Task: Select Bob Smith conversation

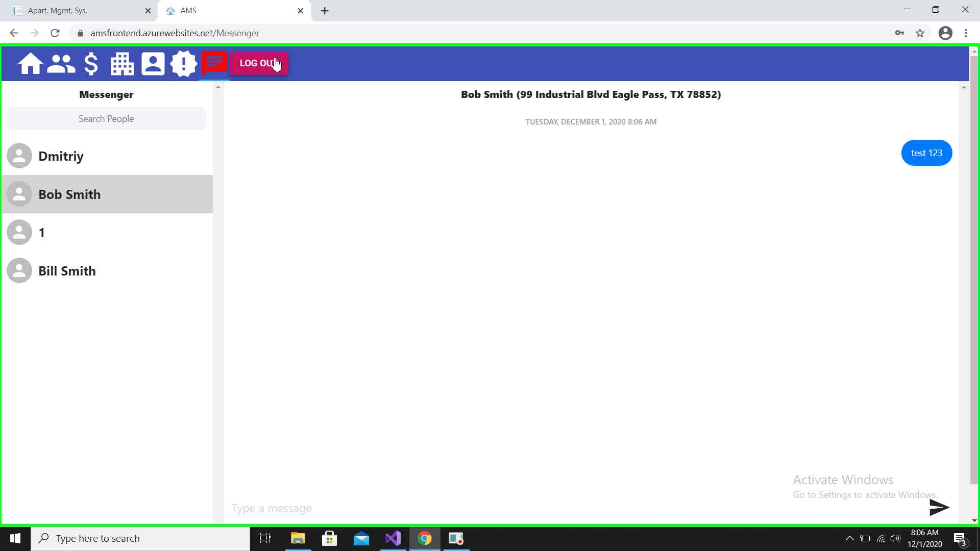Action: (x=107, y=194)
